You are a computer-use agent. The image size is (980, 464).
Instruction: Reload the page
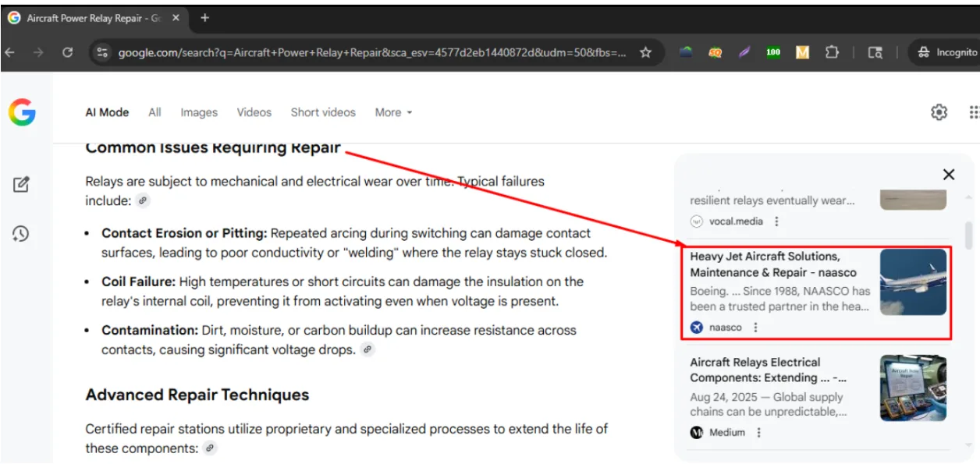(67, 52)
